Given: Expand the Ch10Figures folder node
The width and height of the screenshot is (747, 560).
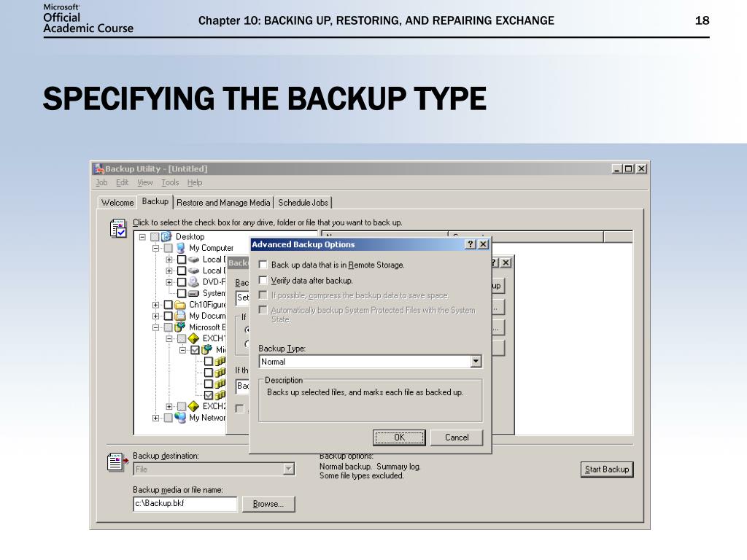Looking at the screenshot, I should click(156, 305).
